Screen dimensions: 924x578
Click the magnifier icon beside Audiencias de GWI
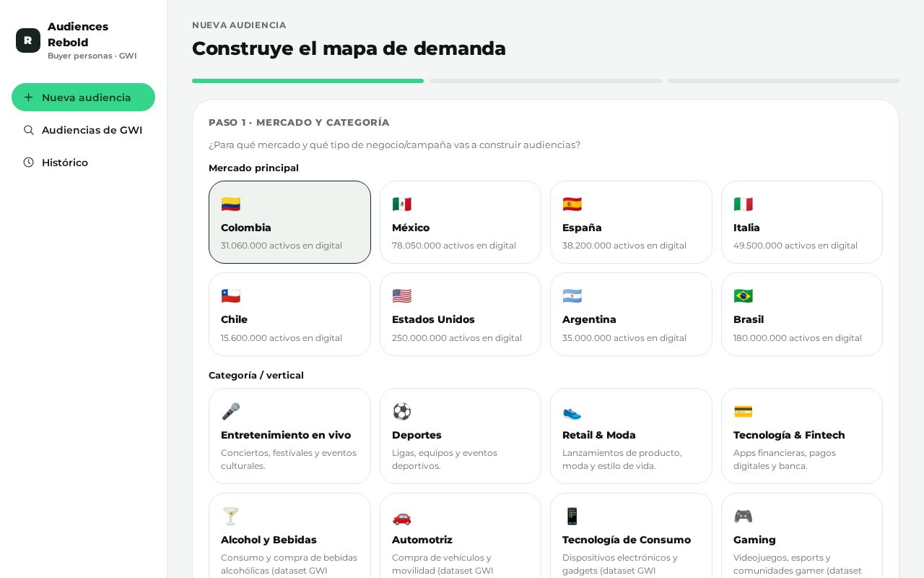29,130
